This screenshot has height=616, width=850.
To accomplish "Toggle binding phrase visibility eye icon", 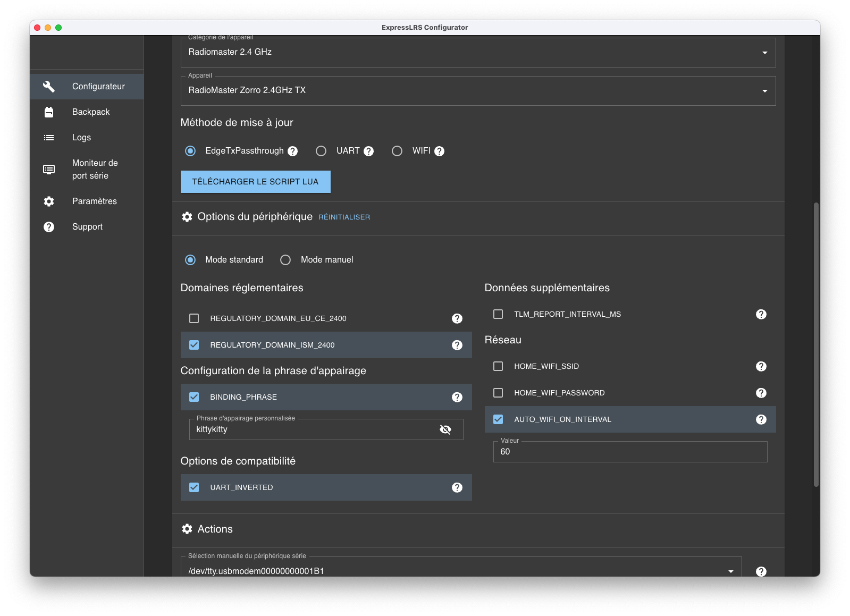I will 445,429.
